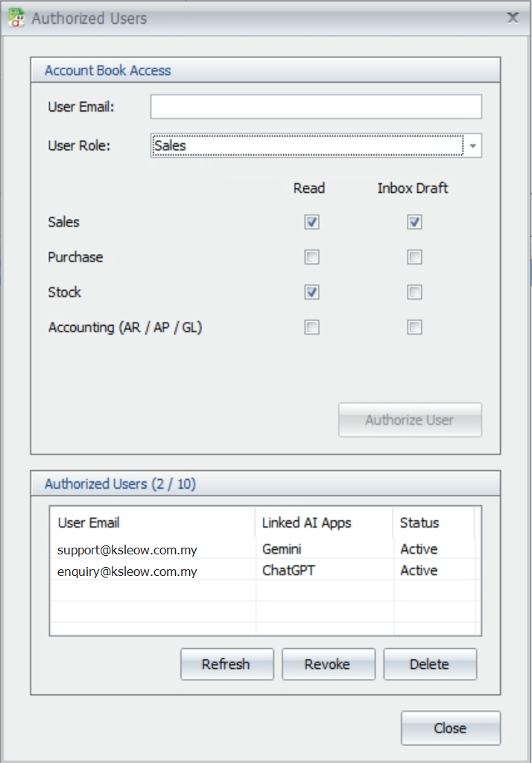This screenshot has width=532, height=763.
Task: Enable Purchase Read checkbox
Action: (x=311, y=257)
